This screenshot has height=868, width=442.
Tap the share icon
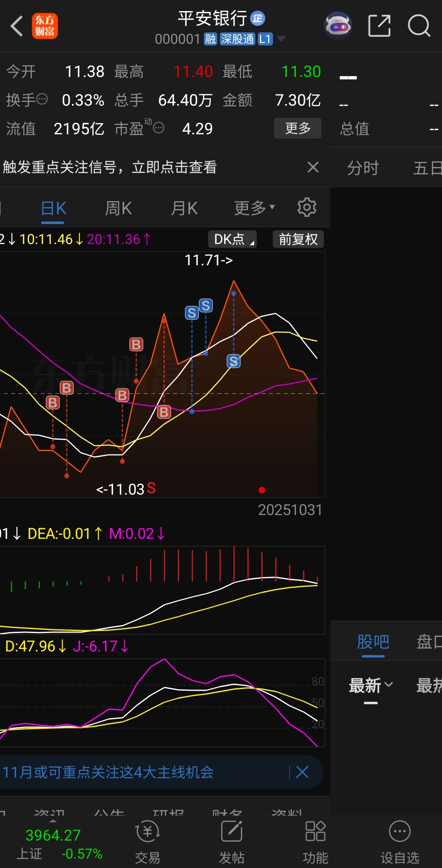[x=379, y=26]
